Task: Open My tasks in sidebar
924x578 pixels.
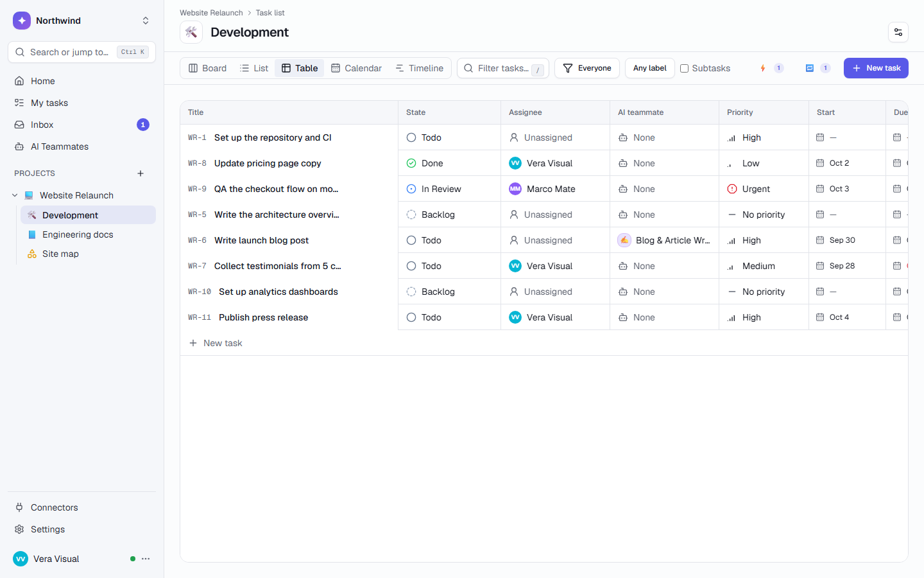Action: pyautogui.click(x=81, y=103)
